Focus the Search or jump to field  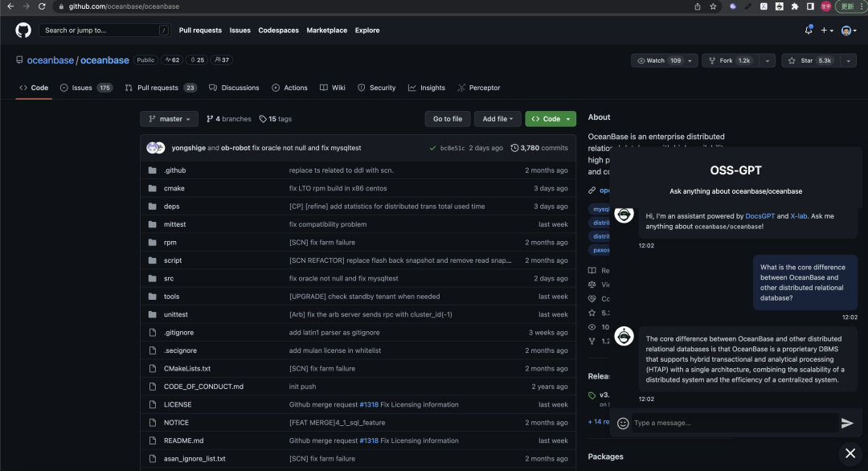click(104, 31)
